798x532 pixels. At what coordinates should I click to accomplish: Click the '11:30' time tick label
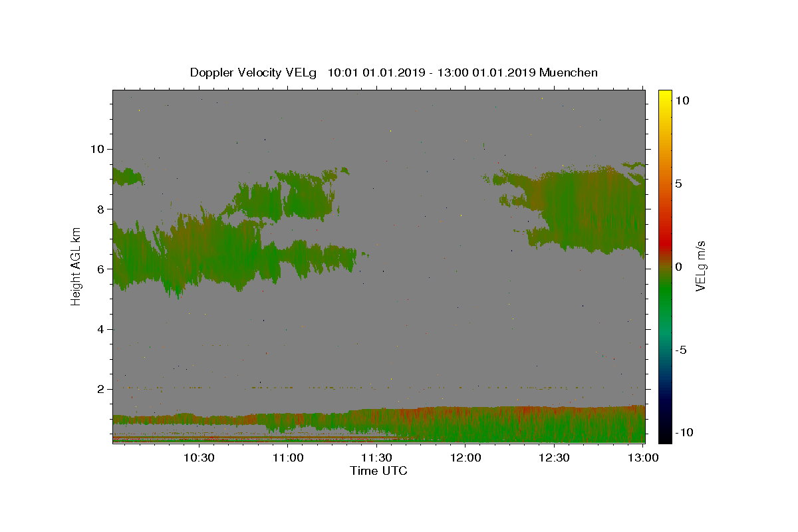[x=376, y=458]
